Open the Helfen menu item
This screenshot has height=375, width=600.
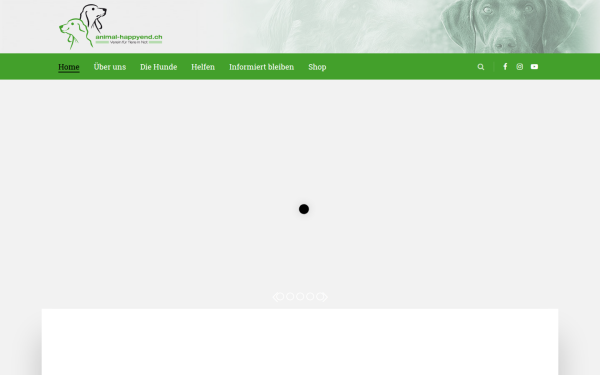click(x=203, y=67)
